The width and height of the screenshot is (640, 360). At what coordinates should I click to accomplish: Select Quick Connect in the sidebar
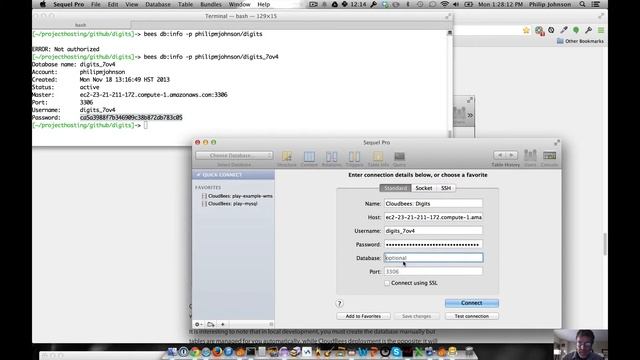[233, 175]
